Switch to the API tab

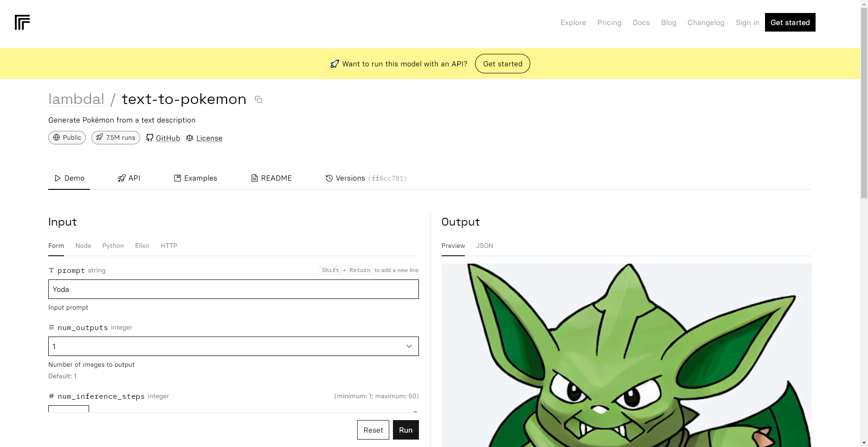[129, 178]
